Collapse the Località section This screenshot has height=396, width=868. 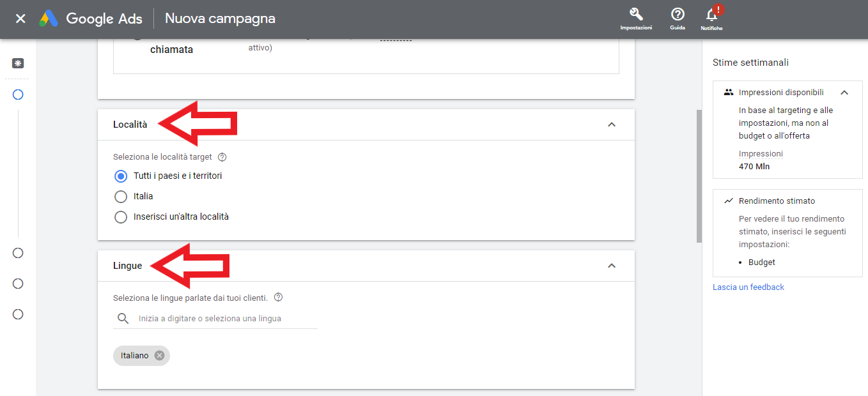pos(612,125)
